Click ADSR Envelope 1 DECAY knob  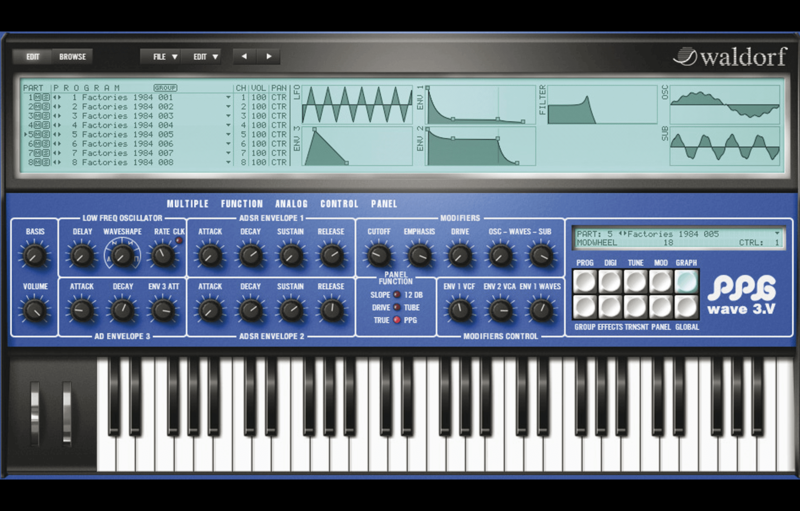(x=251, y=255)
